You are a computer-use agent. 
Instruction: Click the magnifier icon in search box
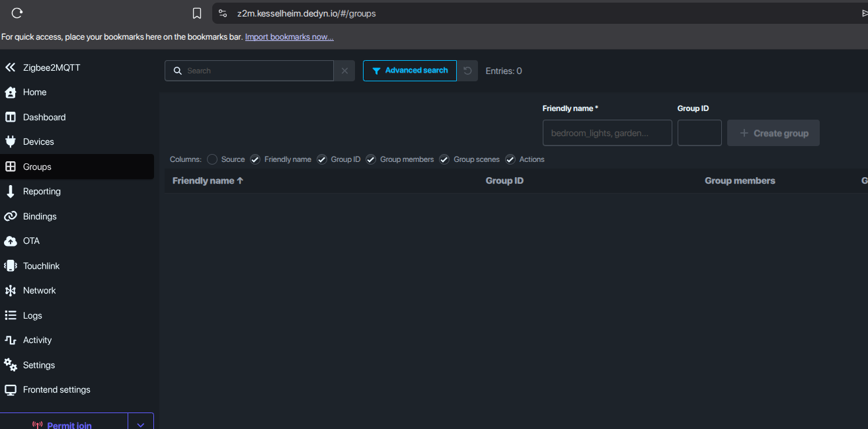coord(177,71)
